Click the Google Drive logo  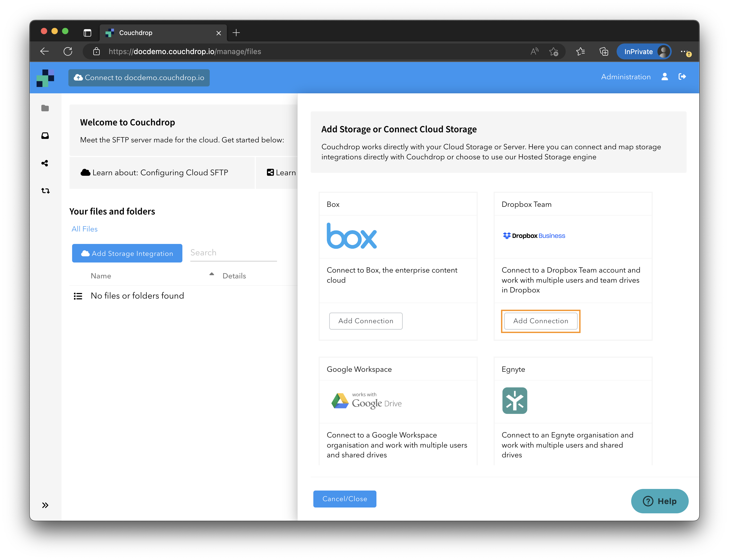pos(367,401)
